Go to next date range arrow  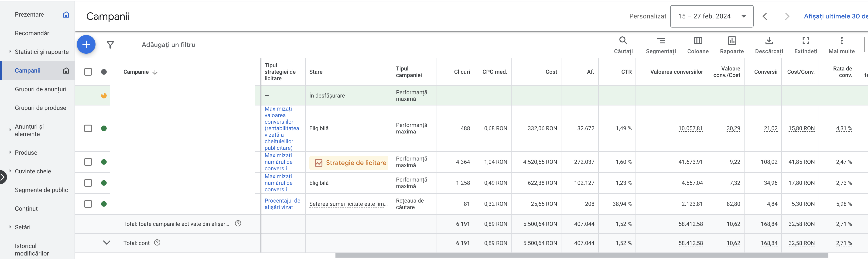(787, 16)
